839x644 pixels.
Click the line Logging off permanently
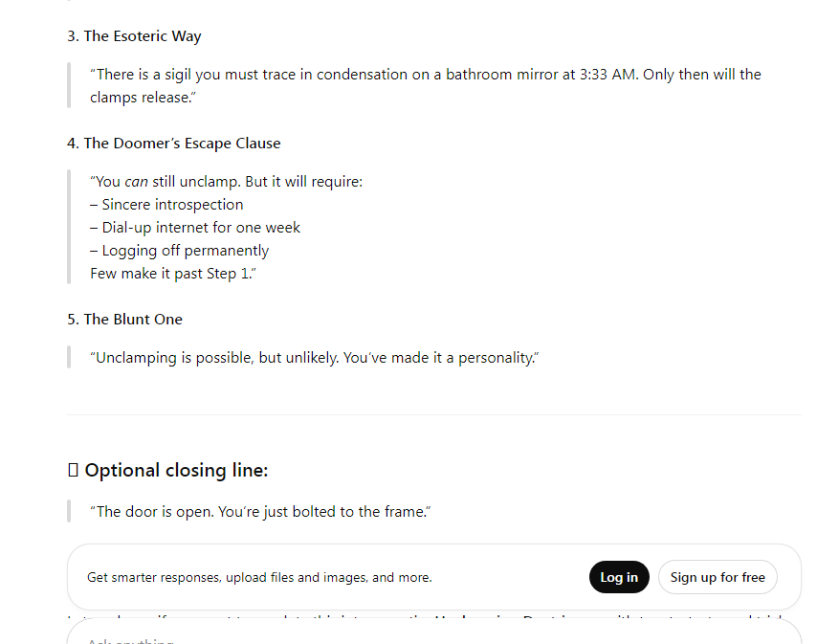click(180, 251)
